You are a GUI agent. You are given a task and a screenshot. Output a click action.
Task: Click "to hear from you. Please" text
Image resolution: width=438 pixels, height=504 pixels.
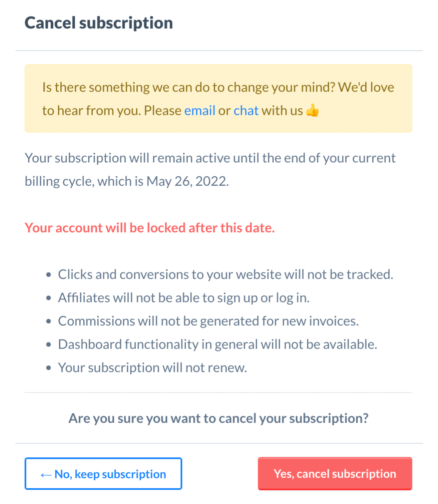tap(112, 110)
